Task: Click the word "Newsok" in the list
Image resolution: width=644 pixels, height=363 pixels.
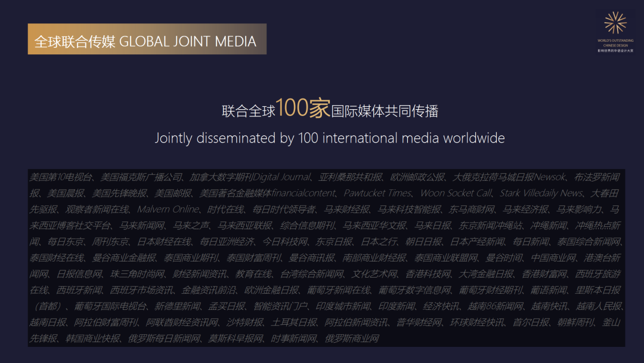Action: 550,177
